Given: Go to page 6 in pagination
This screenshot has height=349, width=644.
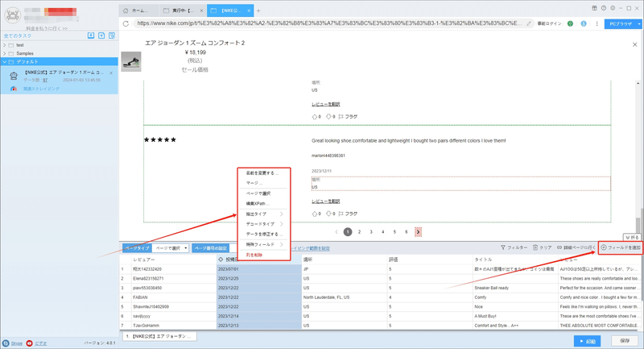Looking at the screenshot, I should click(x=407, y=232).
